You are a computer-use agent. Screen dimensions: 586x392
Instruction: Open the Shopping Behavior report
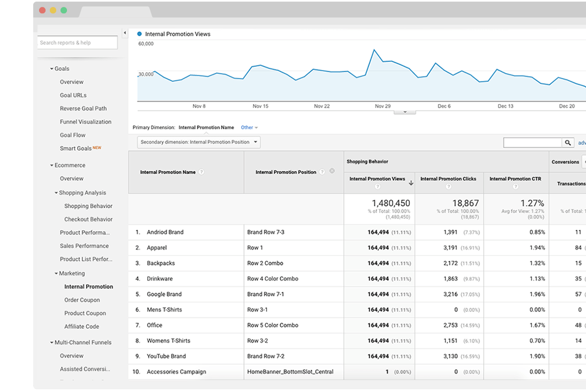point(88,206)
